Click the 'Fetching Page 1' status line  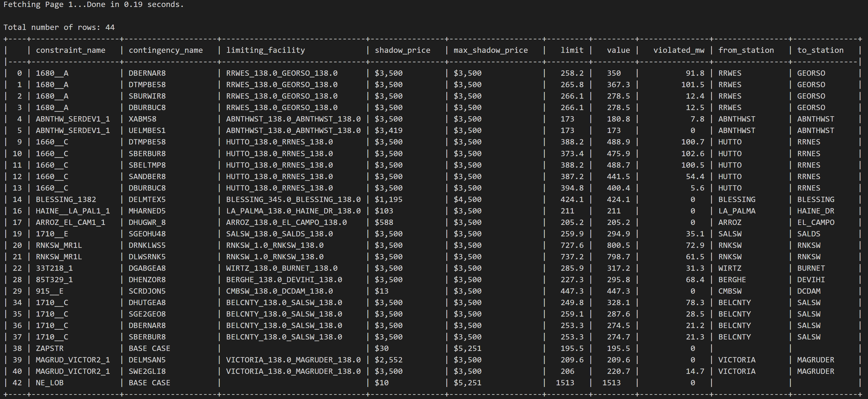click(x=93, y=4)
